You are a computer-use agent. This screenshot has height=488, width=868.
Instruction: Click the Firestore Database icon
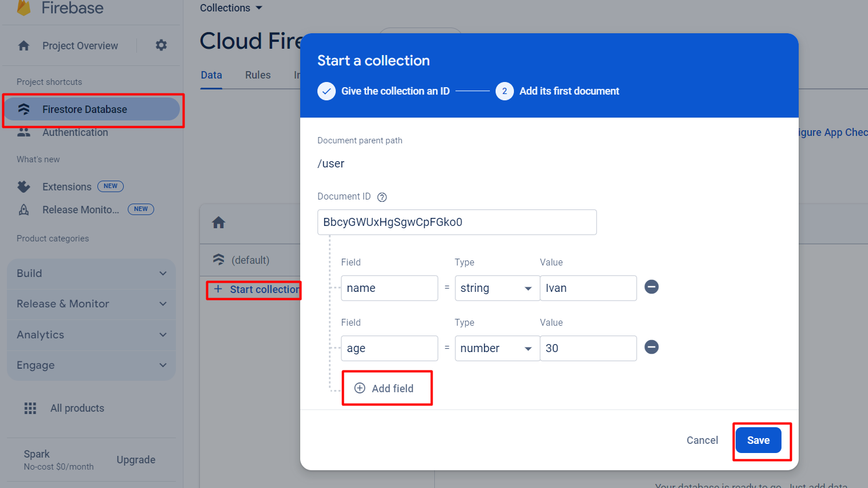point(23,109)
